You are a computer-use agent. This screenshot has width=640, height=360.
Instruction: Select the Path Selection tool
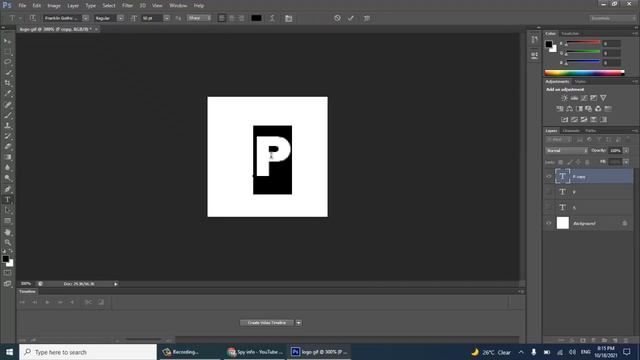point(7,210)
